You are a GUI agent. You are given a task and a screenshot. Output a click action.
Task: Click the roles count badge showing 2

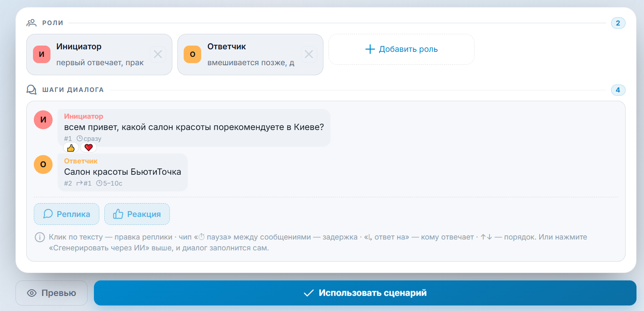[618, 23]
